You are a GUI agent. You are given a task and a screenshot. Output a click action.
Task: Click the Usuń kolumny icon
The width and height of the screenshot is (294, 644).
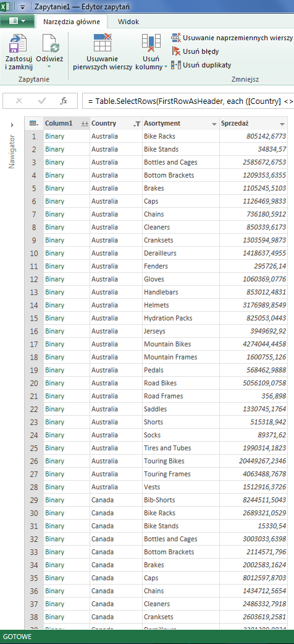pyautogui.click(x=151, y=43)
